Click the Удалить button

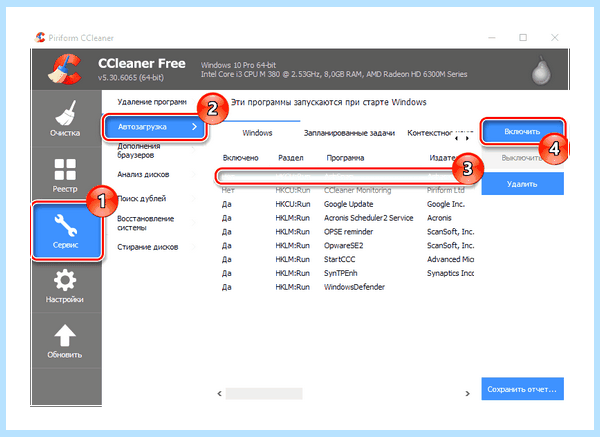tap(522, 184)
